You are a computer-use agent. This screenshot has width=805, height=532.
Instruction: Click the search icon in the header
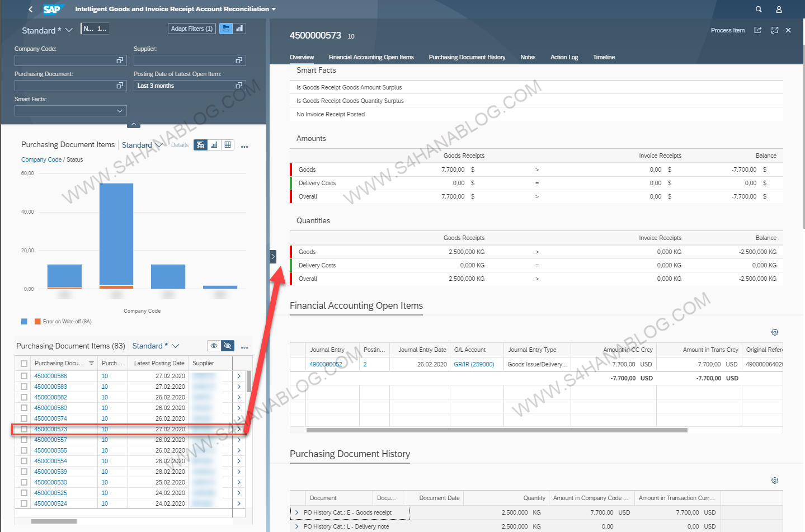coord(759,10)
